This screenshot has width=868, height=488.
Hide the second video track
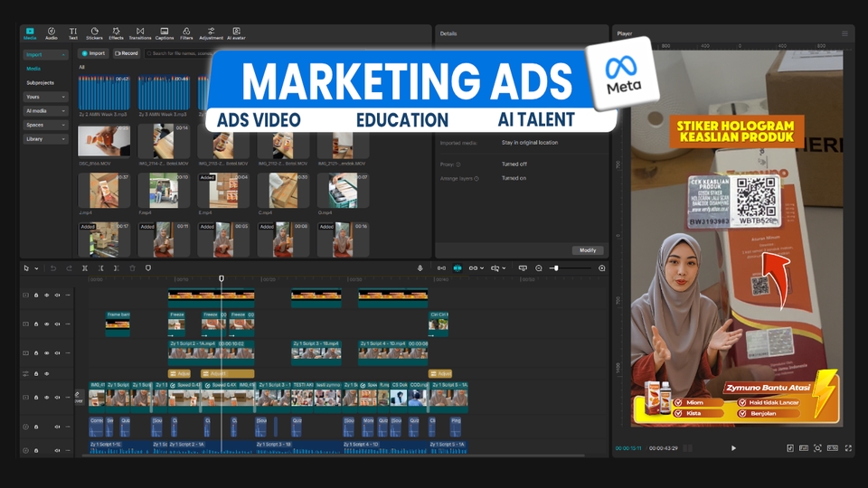click(46, 324)
